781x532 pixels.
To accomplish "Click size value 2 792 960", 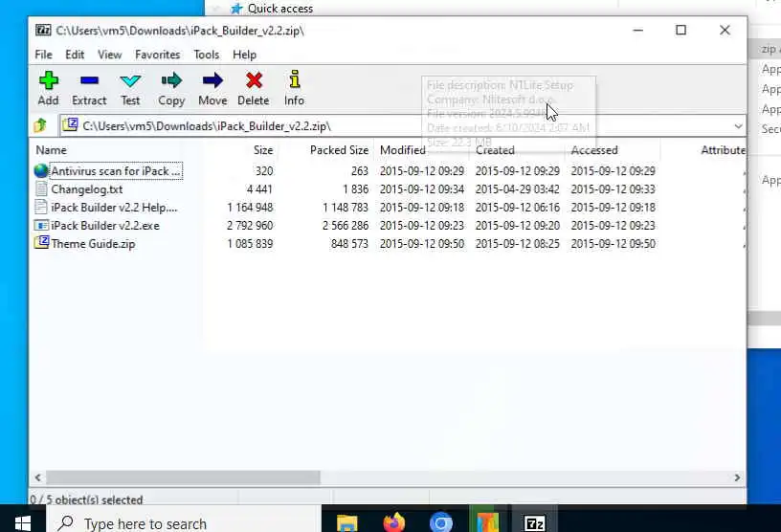I will pyautogui.click(x=250, y=226).
